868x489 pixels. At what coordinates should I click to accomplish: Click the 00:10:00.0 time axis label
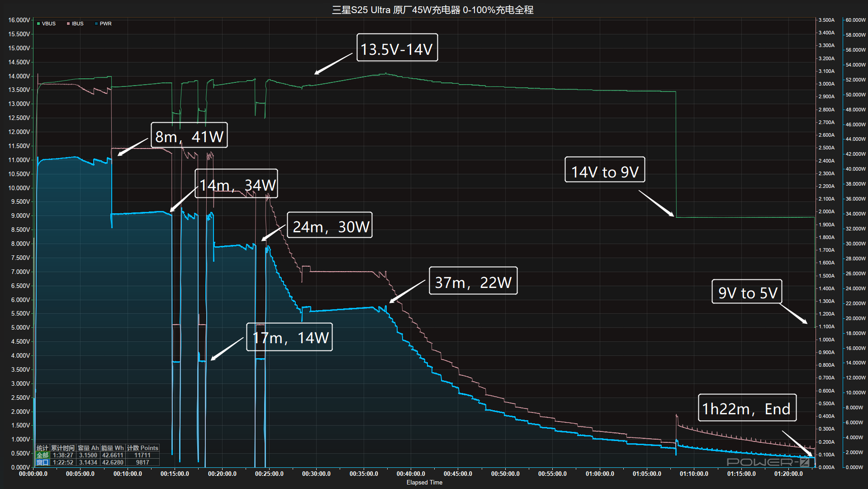(128, 474)
